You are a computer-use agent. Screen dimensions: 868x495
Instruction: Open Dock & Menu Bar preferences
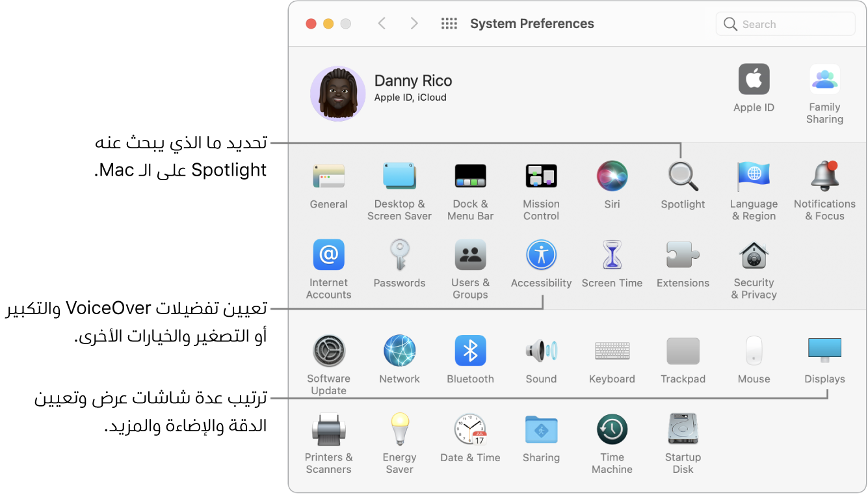[x=470, y=176]
